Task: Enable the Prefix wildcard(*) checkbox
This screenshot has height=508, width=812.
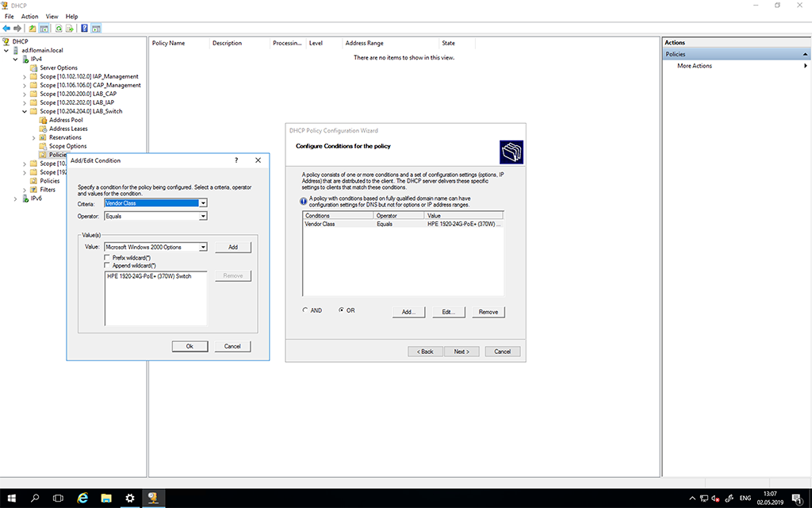Action: pos(107,257)
